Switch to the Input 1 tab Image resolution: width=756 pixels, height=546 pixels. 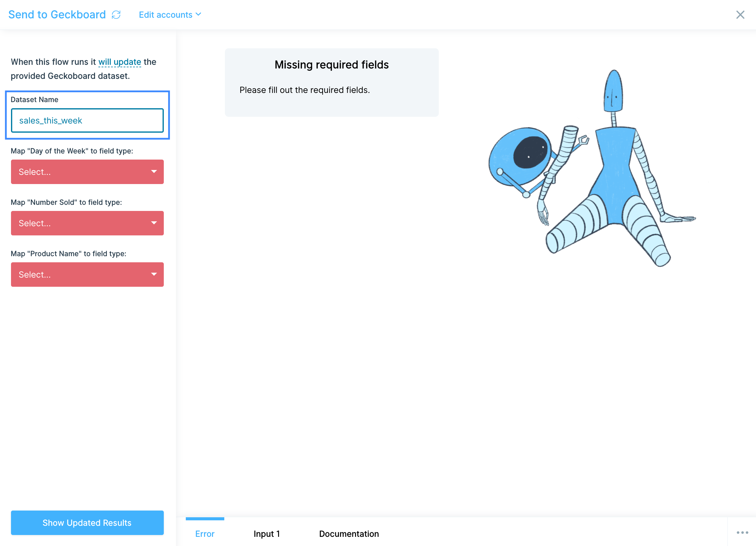click(x=267, y=534)
